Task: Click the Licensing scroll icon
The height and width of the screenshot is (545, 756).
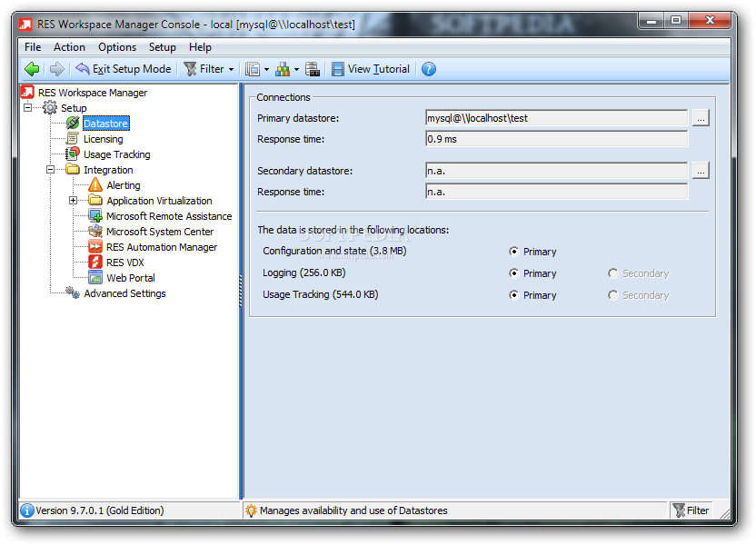Action: [x=73, y=139]
